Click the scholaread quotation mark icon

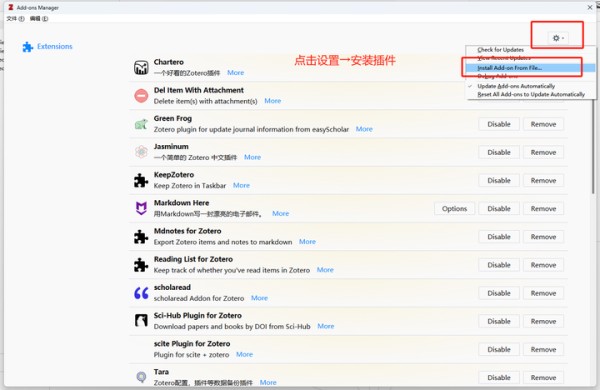pyautogui.click(x=141, y=293)
